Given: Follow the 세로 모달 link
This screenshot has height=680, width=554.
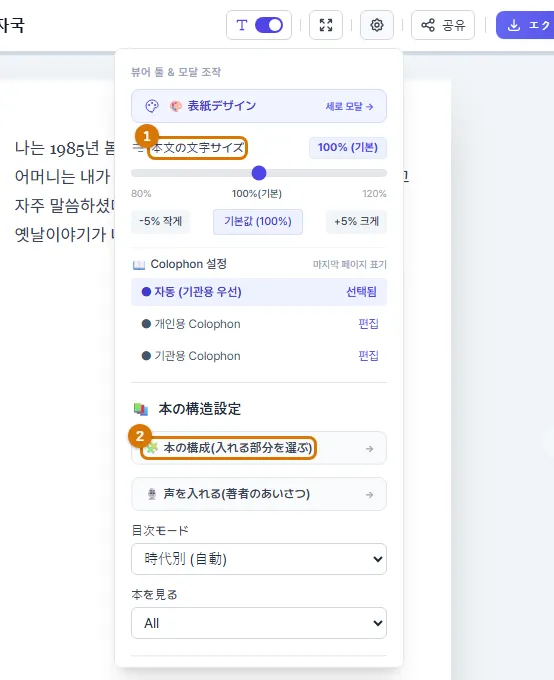Looking at the screenshot, I should pyautogui.click(x=349, y=107).
